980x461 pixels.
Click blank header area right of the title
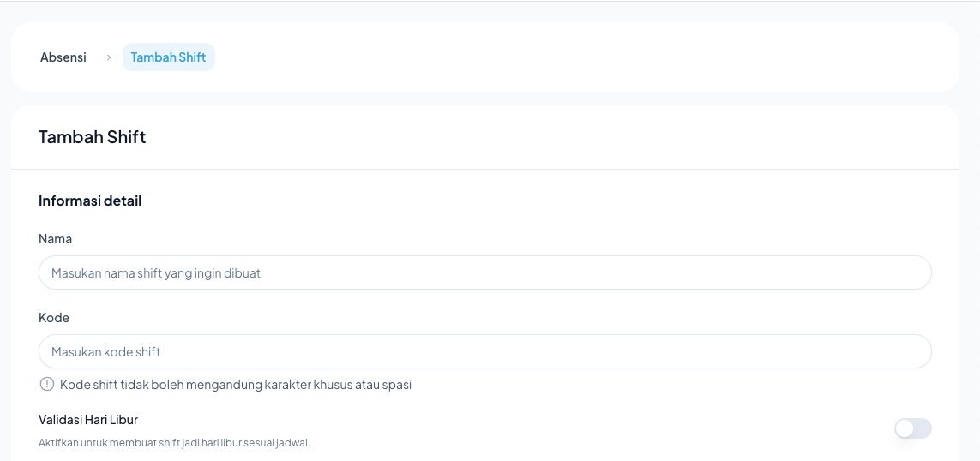[549, 137]
